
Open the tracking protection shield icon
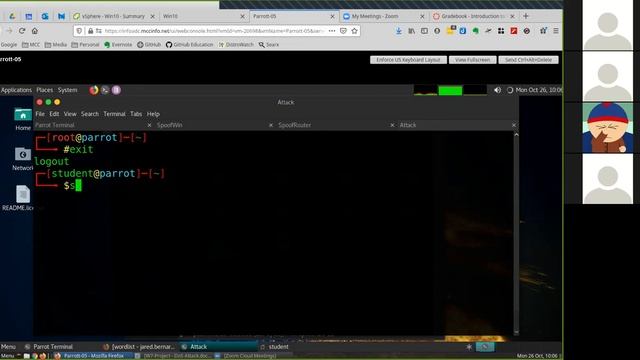click(x=80, y=31)
